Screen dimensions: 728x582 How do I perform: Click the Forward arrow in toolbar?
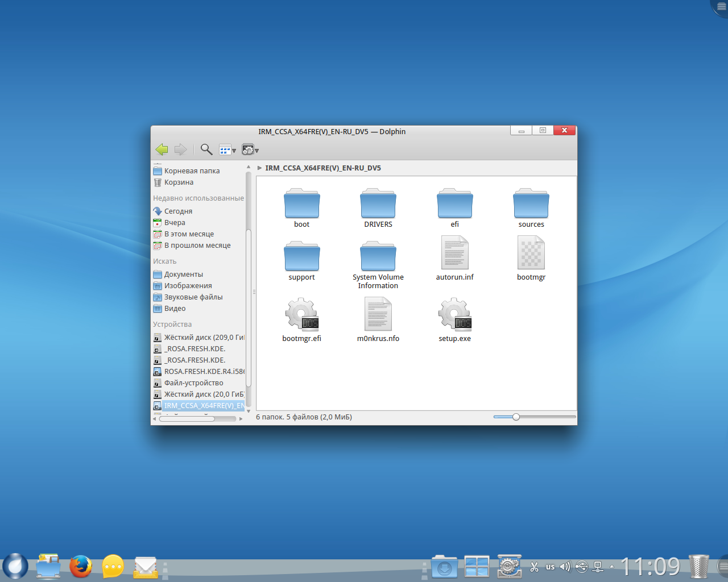[x=180, y=149]
